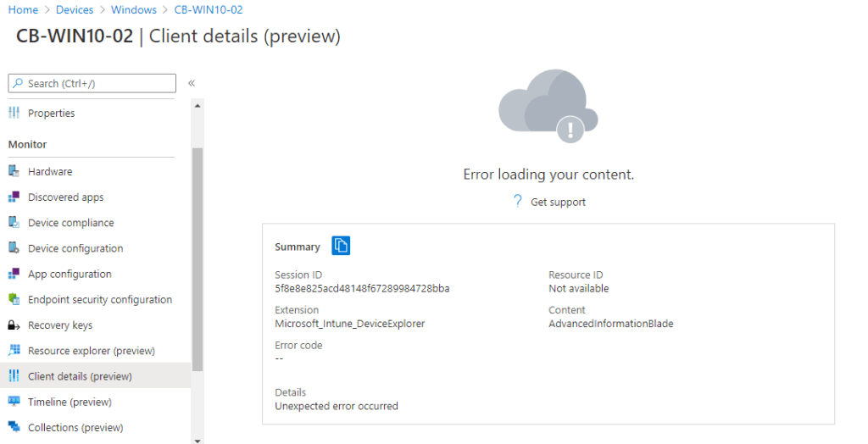Select App configuration in the sidebar
This screenshot has width=868, height=444.
click(70, 275)
